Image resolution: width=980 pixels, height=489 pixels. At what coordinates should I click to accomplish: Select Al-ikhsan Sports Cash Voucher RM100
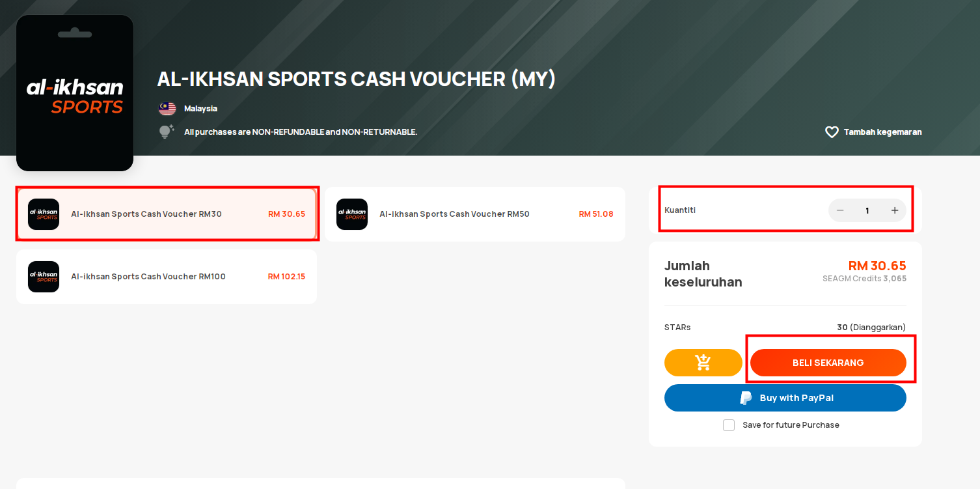167,277
